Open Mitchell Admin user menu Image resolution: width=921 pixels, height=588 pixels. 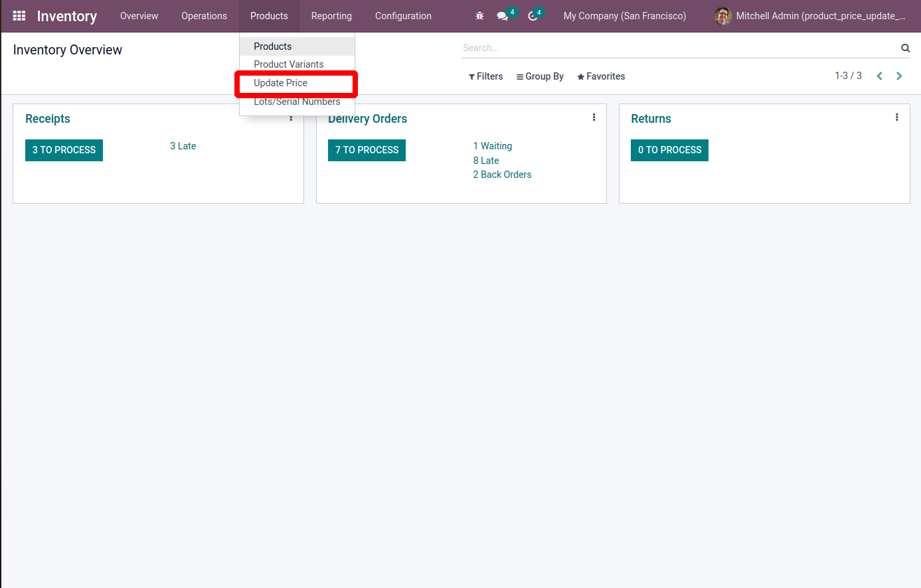810,16
